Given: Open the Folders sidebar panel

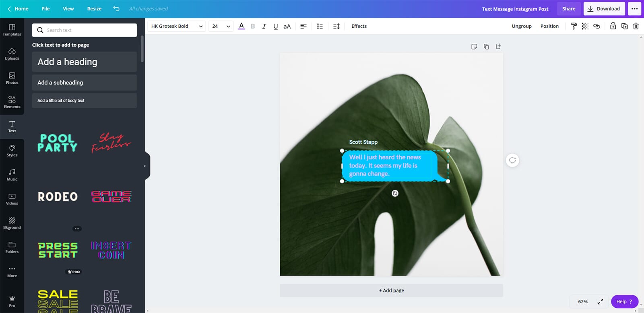Looking at the screenshot, I should [12, 247].
